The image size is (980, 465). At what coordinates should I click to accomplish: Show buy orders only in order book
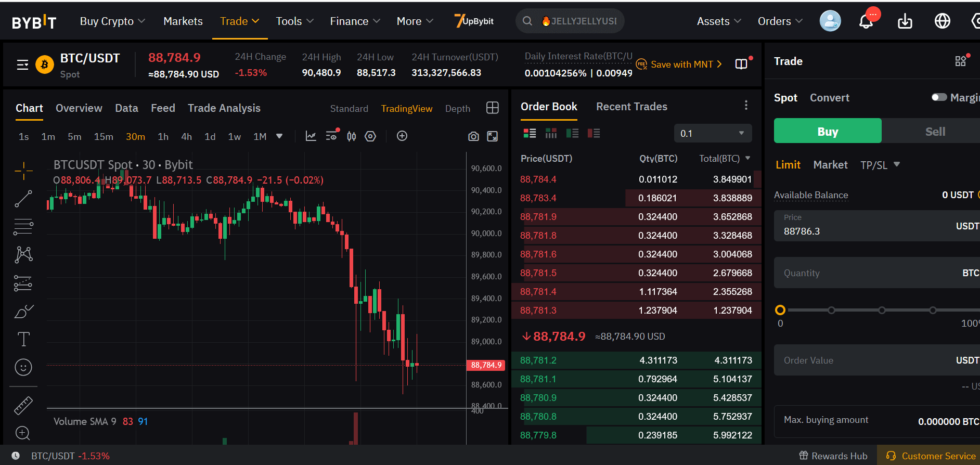pyautogui.click(x=572, y=134)
